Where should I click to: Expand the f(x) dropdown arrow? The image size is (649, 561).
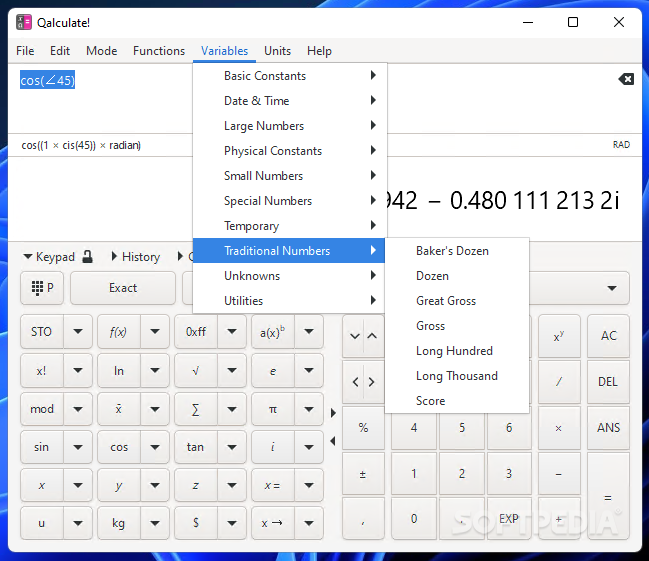tap(155, 332)
